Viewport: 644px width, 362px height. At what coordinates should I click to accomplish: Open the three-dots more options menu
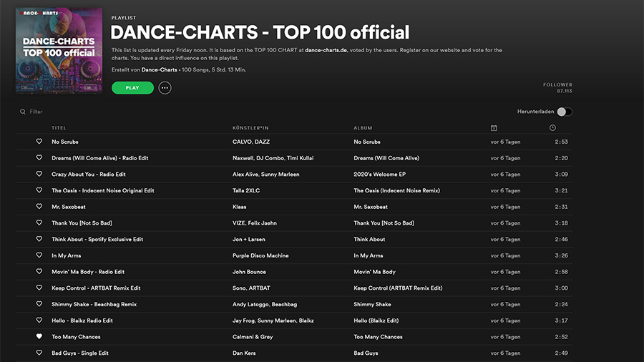click(165, 88)
